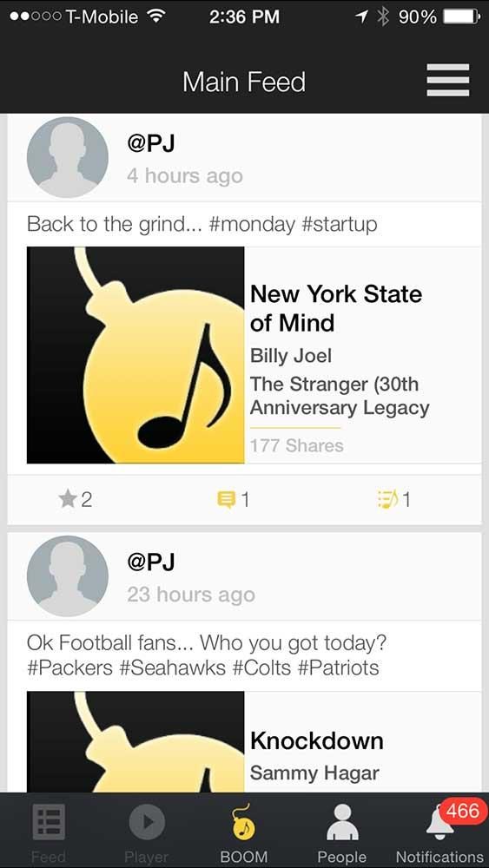Open the New York State of Mind album art
Screen dimensions: 489x868
[x=135, y=355]
